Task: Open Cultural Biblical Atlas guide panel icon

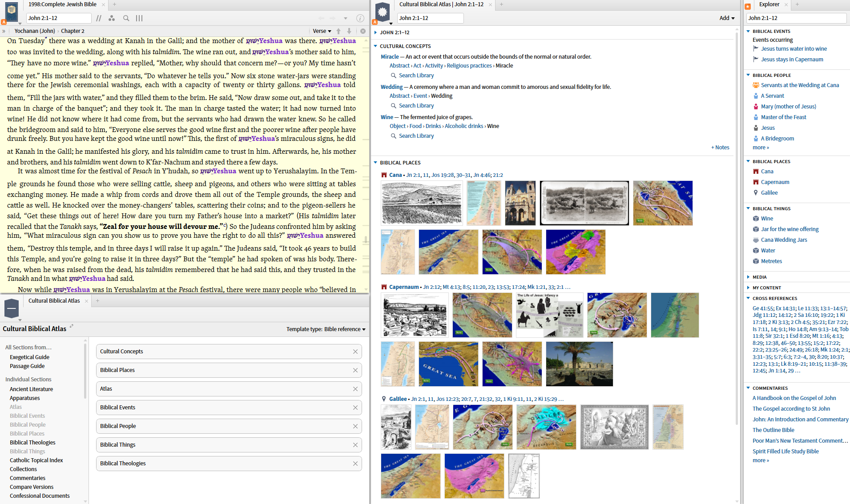Action: (x=383, y=12)
